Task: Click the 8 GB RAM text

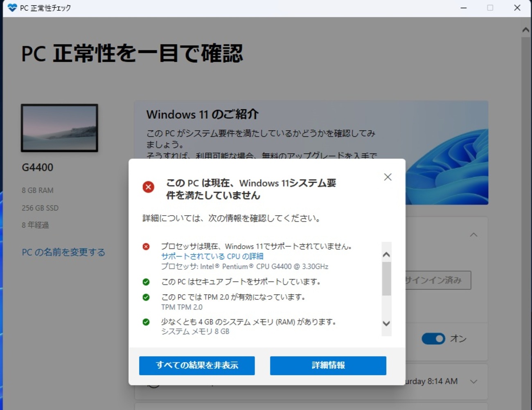Action: point(38,190)
